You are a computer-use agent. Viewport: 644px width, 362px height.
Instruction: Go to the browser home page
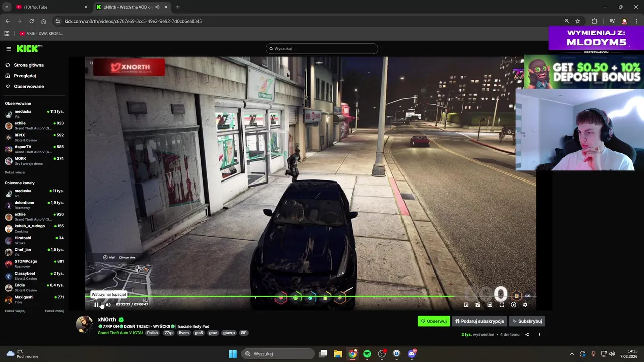point(43,21)
